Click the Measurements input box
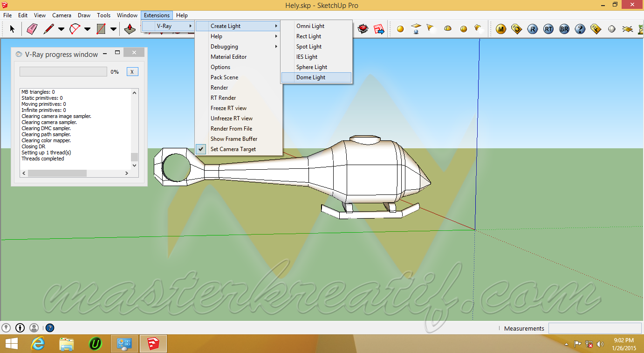644x353 pixels. pos(595,328)
